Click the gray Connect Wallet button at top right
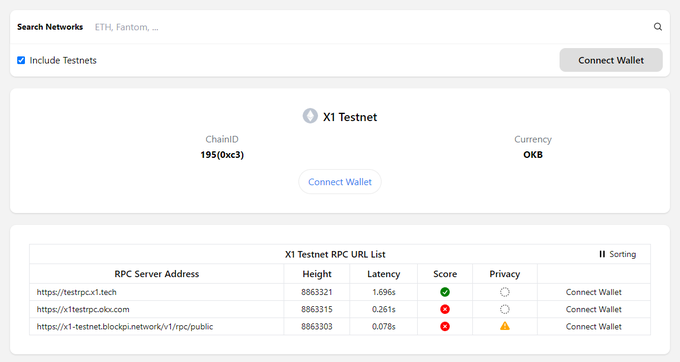Viewport: 680px width, 362px height. click(x=611, y=60)
